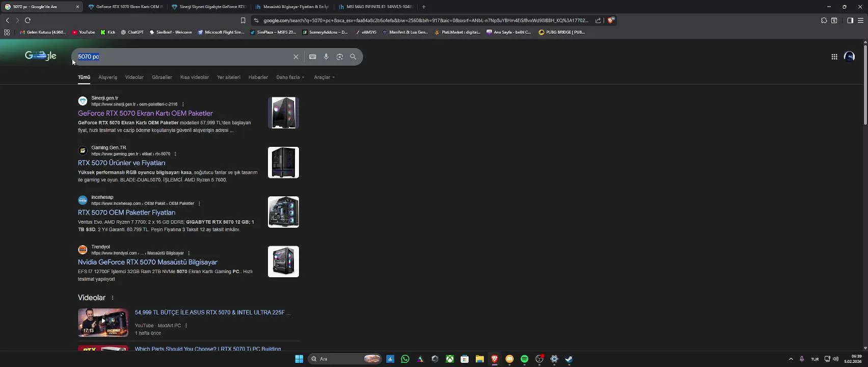Open the Windows Start menu
Viewport: 868px width, 367px height.
click(299, 359)
